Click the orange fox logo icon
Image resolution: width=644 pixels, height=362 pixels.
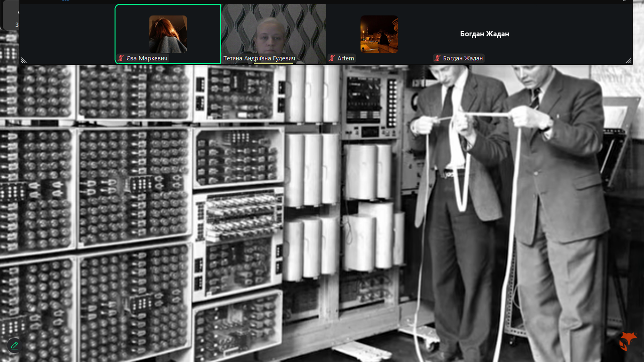(x=627, y=339)
